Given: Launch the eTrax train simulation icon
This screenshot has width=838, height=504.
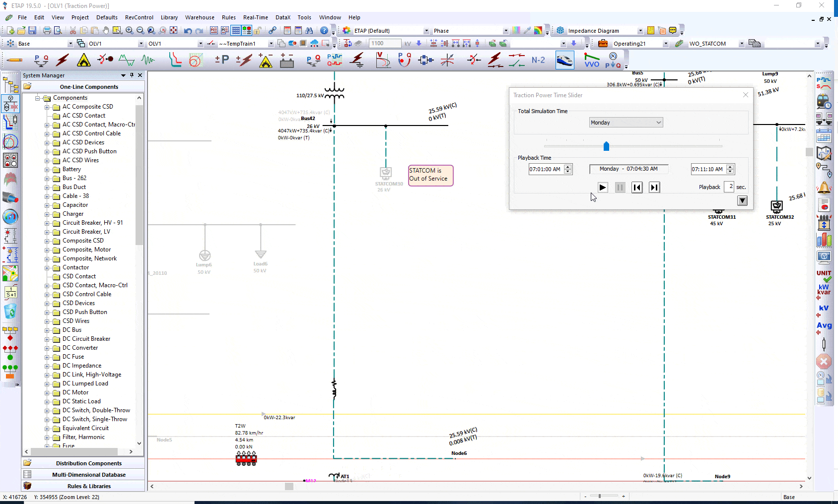Looking at the screenshot, I should tap(565, 60).
